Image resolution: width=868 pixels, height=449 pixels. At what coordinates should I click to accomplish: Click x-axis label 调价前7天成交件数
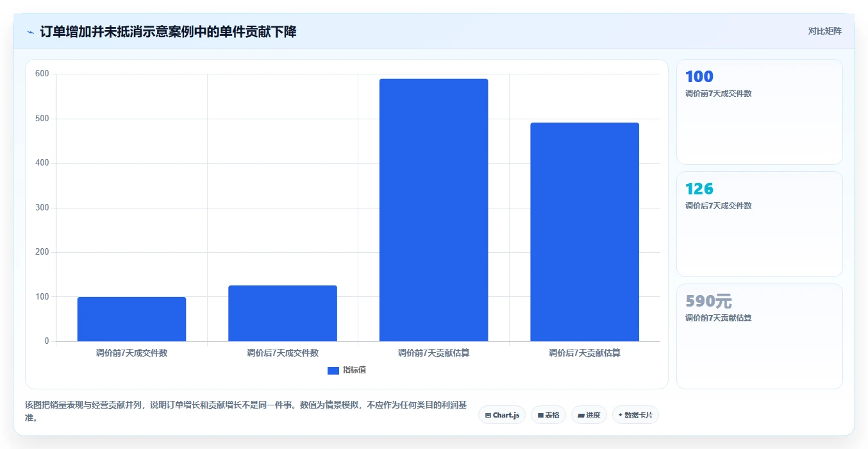131,353
